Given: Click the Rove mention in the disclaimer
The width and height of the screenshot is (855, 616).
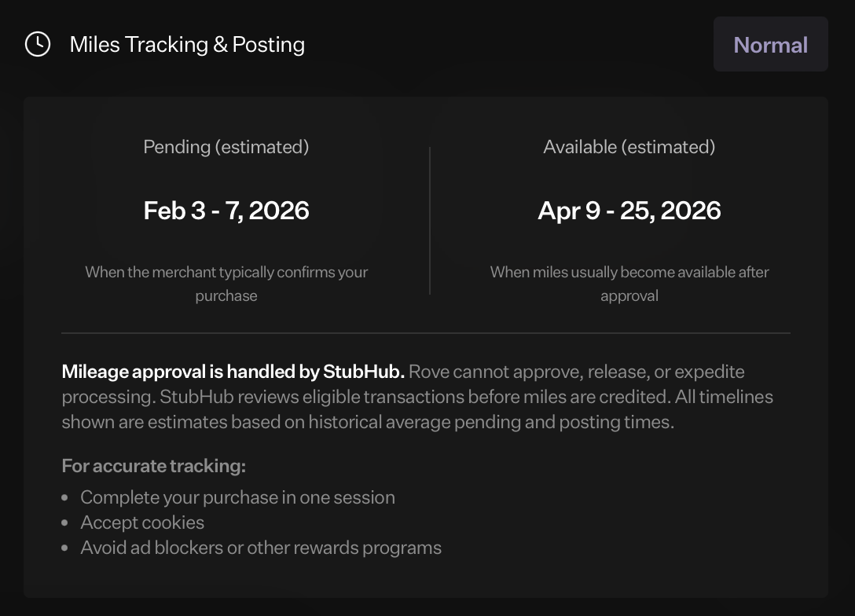Looking at the screenshot, I should pos(434,371).
